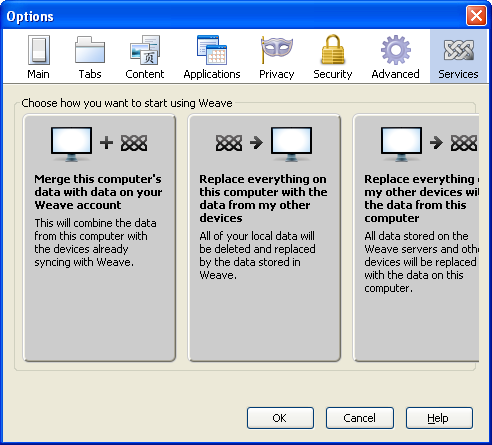
Task: Switch to the Tabs tab label
Action: (90, 74)
